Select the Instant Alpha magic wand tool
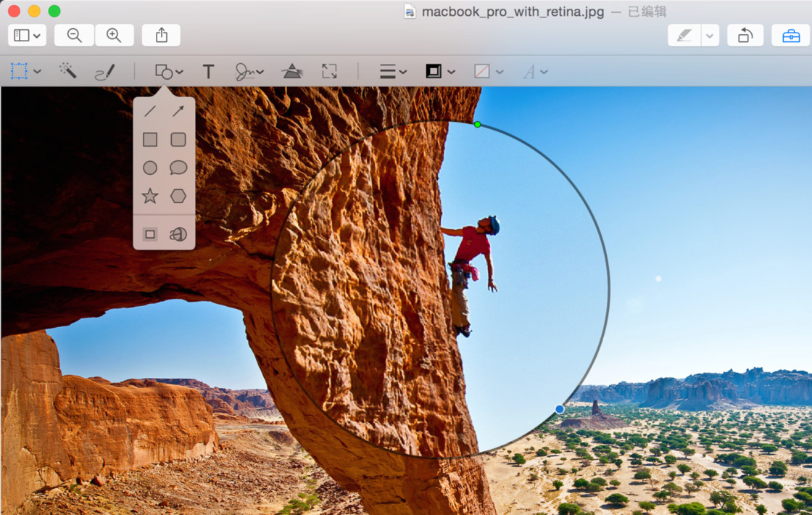The image size is (812, 515). [68, 71]
